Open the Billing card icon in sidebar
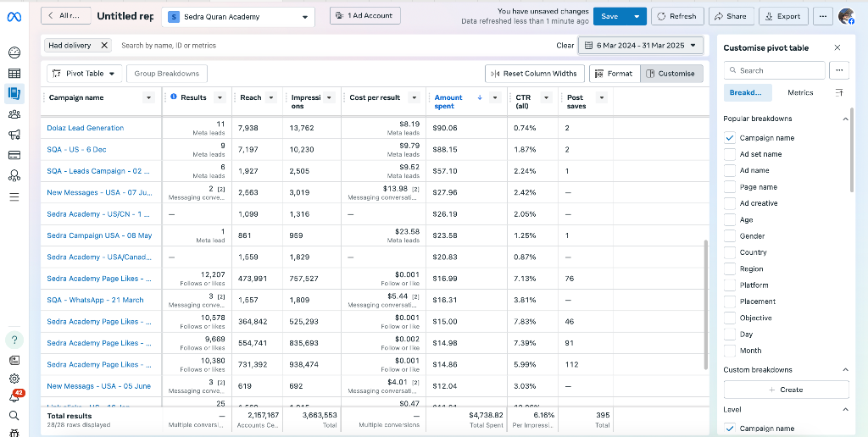The width and height of the screenshot is (868, 437). coord(14,156)
